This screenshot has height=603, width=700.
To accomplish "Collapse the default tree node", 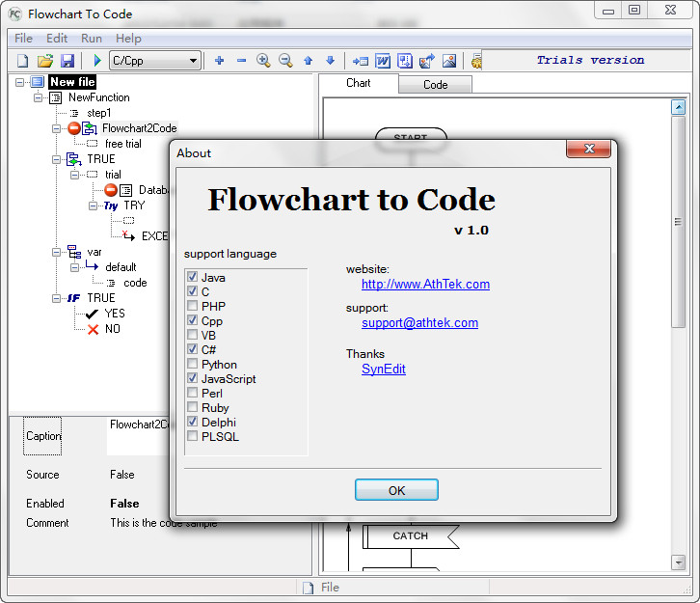I will click(x=74, y=267).
